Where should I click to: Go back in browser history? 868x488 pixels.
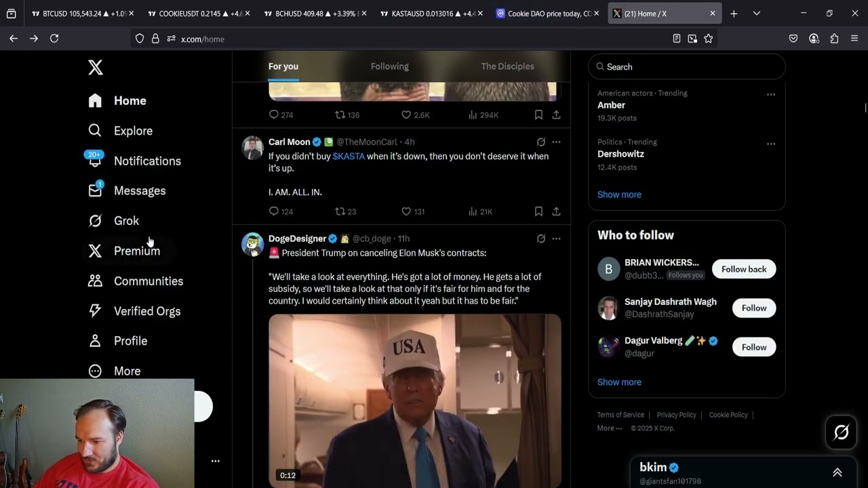tap(14, 39)
